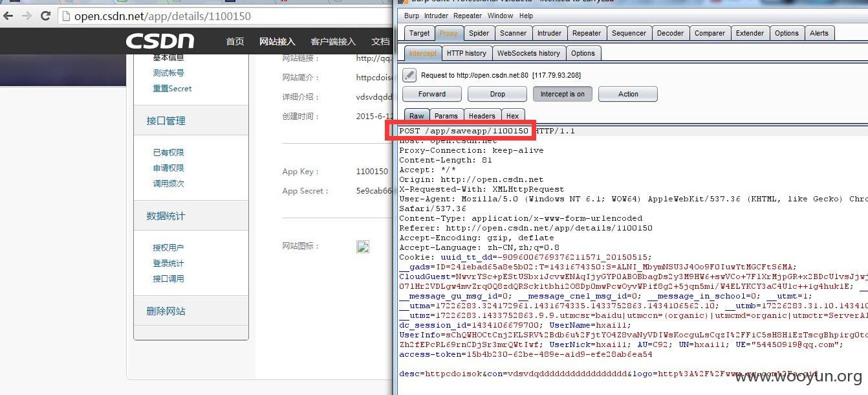Select 测试帐号 in the sidebar
Screen dimensions: 868x395
click(x=168, y=73)
